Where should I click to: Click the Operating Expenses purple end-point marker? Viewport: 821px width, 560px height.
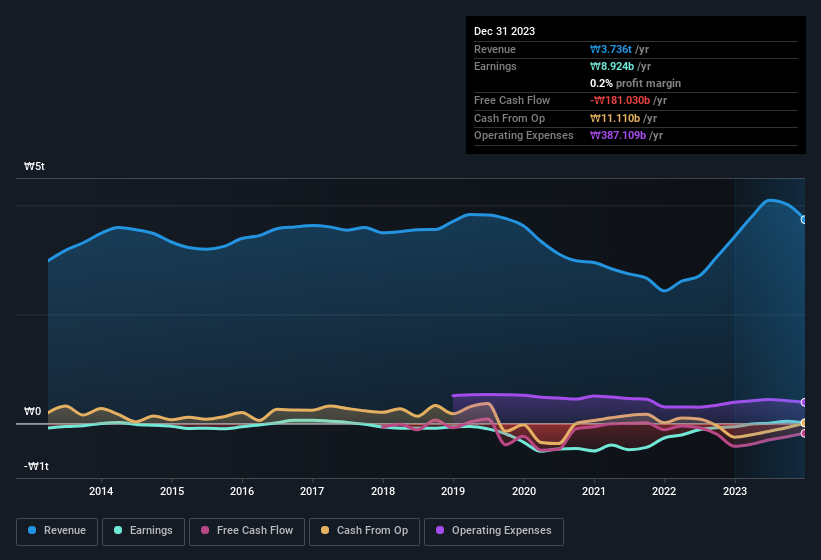point(804,402)
